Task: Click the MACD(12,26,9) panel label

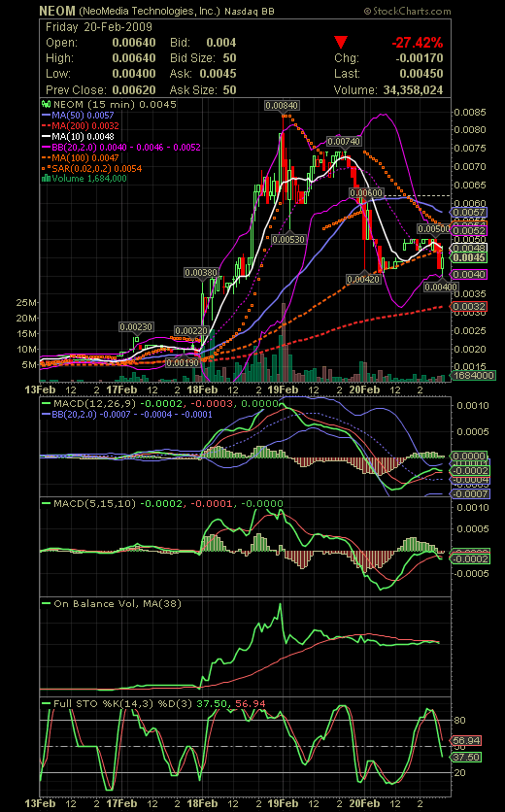Action: [94, 403]
